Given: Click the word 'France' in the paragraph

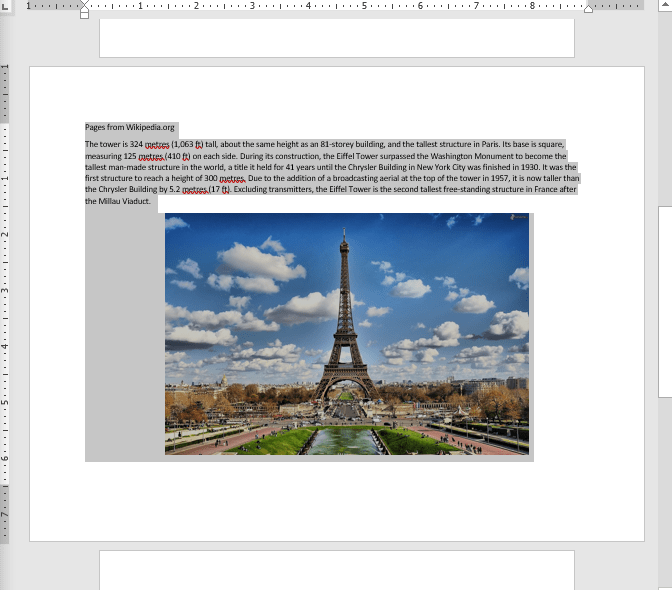Looking at the screenshot, I should (x=545, y=189).
